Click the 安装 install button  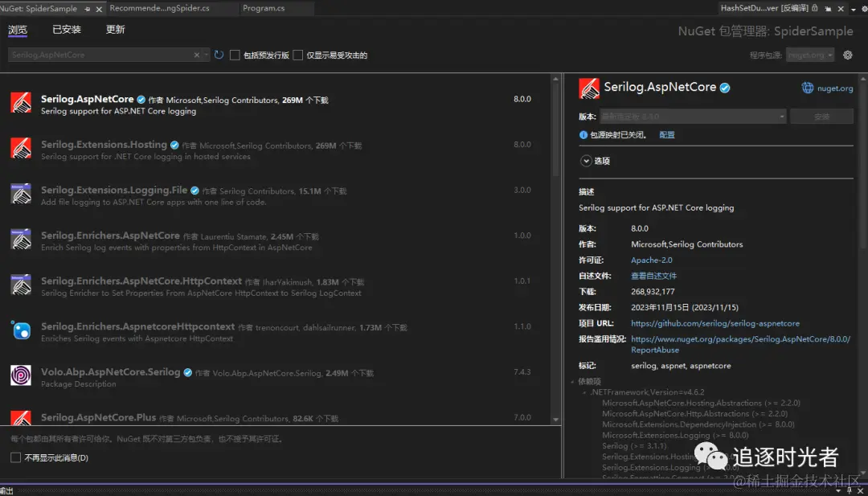point(821,117)
